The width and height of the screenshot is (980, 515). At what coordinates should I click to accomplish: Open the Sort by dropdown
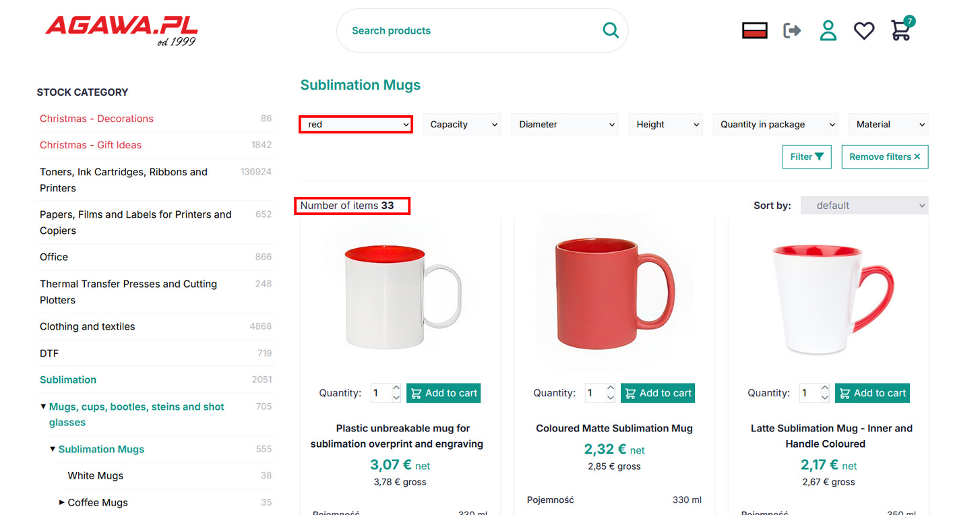coord(864,206)
